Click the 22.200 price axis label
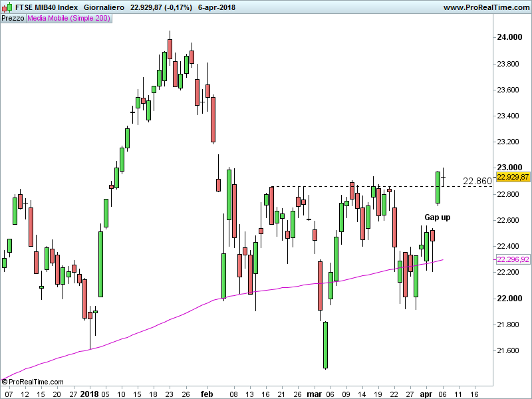 click(x=508, y=272)
